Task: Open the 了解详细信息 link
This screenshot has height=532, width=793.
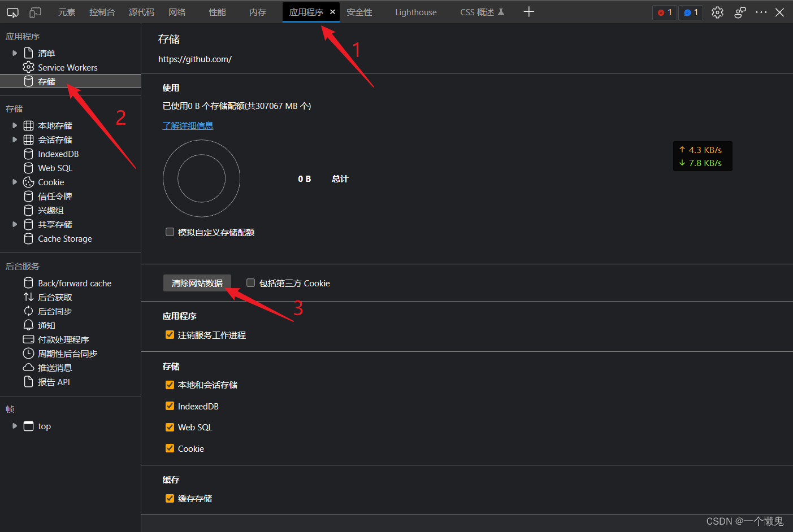Action: [188, 125]
